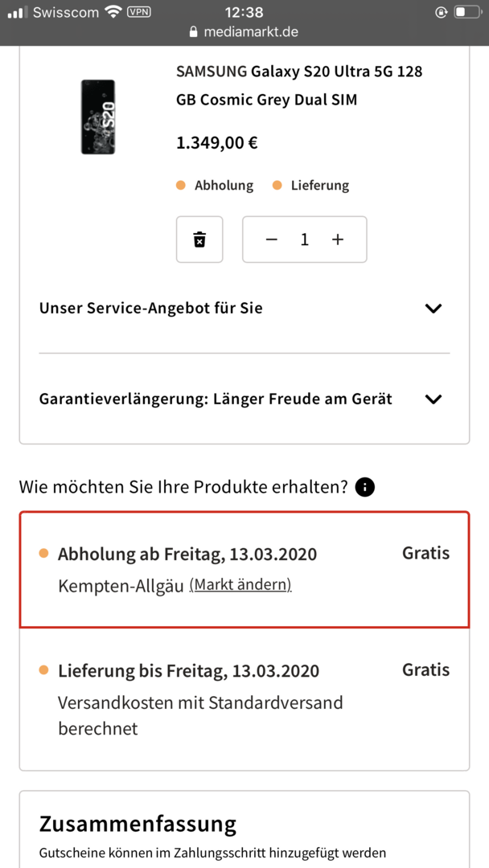Open Markt ändern link
This screenshot has height=868, width=489.
(240, 584)
